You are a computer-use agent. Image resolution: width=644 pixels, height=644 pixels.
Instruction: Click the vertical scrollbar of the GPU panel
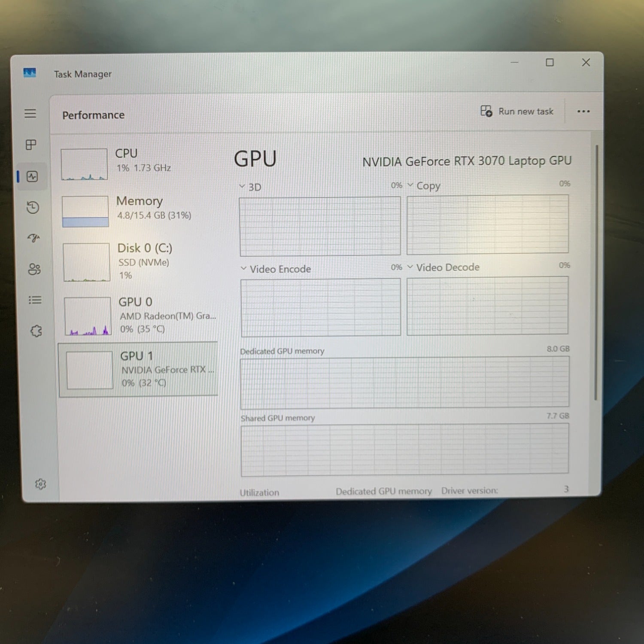(596, 273)
